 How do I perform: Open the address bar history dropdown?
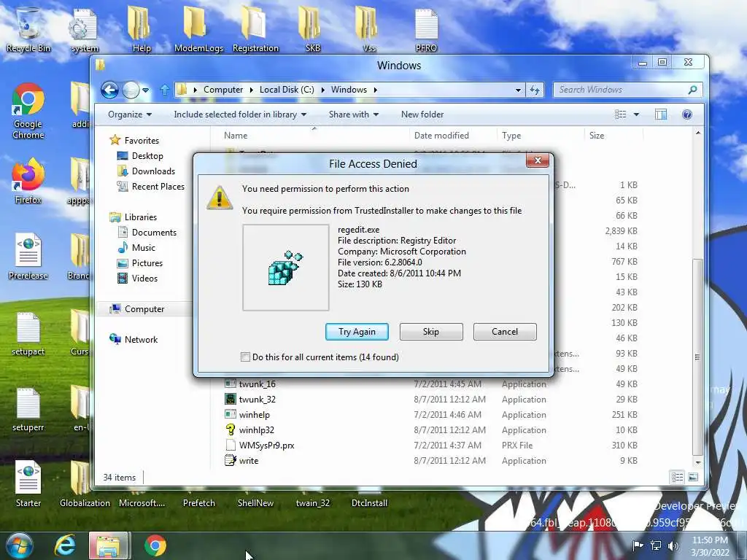[518, 90]
